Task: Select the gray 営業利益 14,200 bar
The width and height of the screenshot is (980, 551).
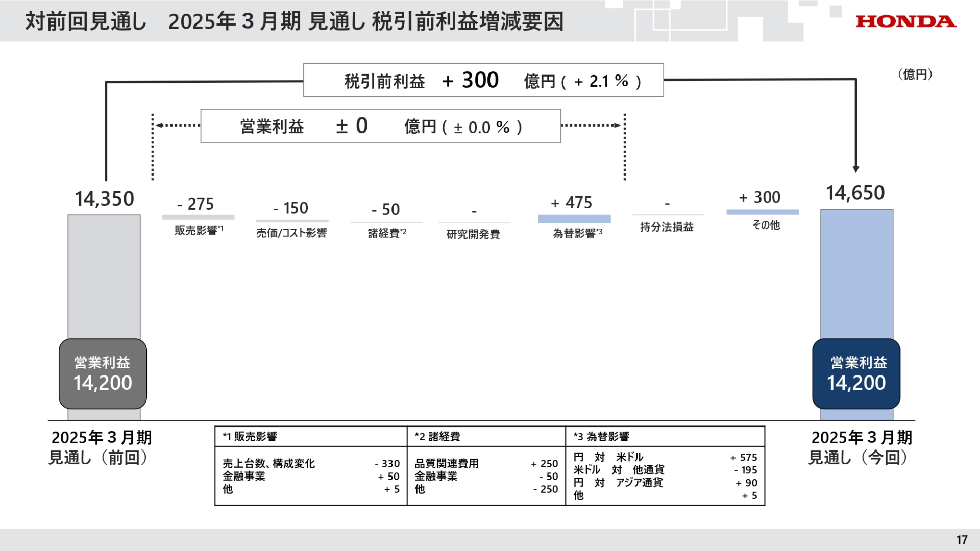Action: click(103, 373)
